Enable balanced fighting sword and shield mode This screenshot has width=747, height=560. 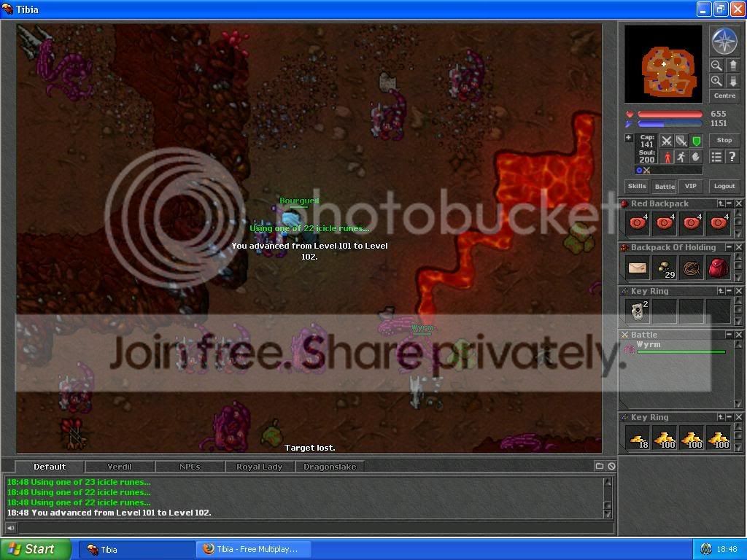click(681, 141)
